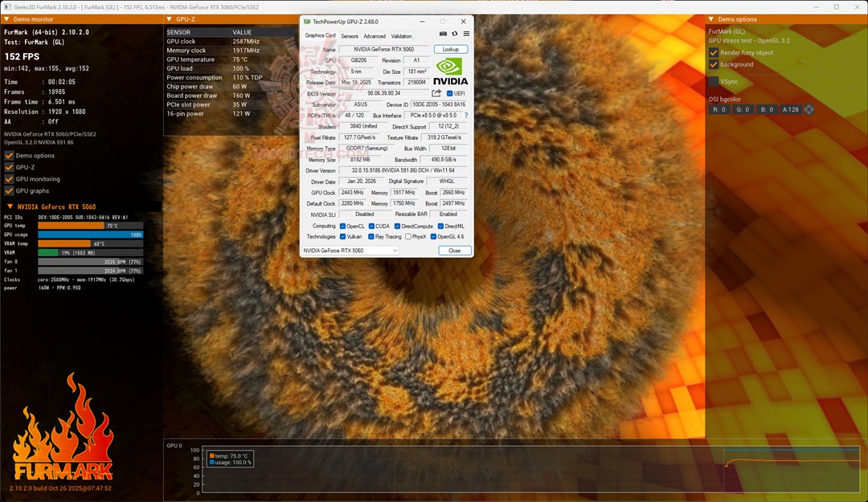Toggle the DirectML checkbox
Screen dimensions: 868x502
440,227
